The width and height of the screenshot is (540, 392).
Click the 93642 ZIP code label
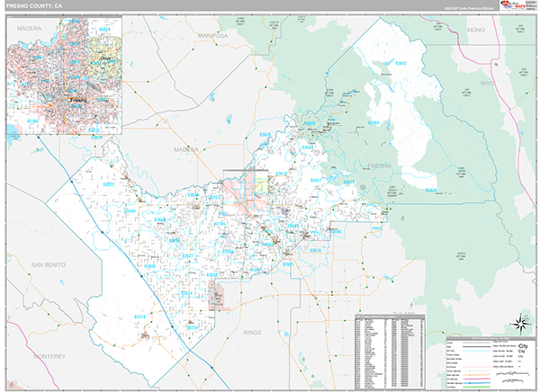click(401, 63)
